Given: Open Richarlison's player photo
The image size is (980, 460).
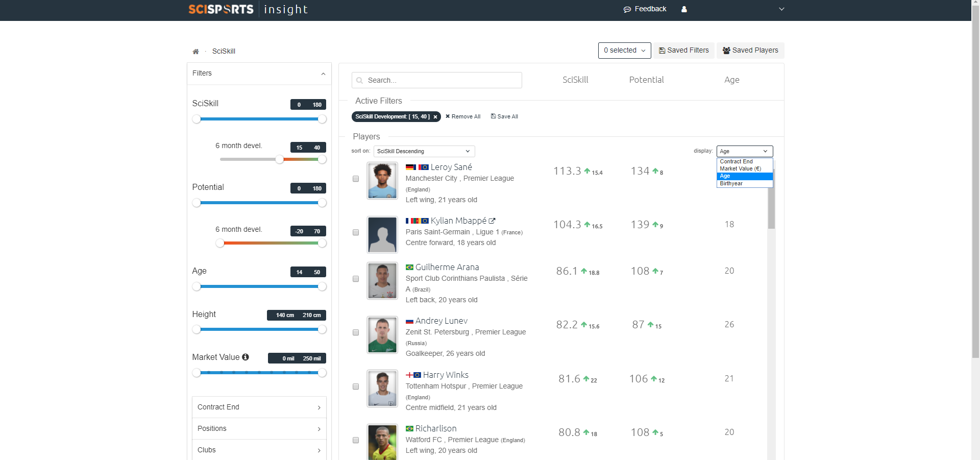Looking at the screenshot, I should (x=382, y=442).
